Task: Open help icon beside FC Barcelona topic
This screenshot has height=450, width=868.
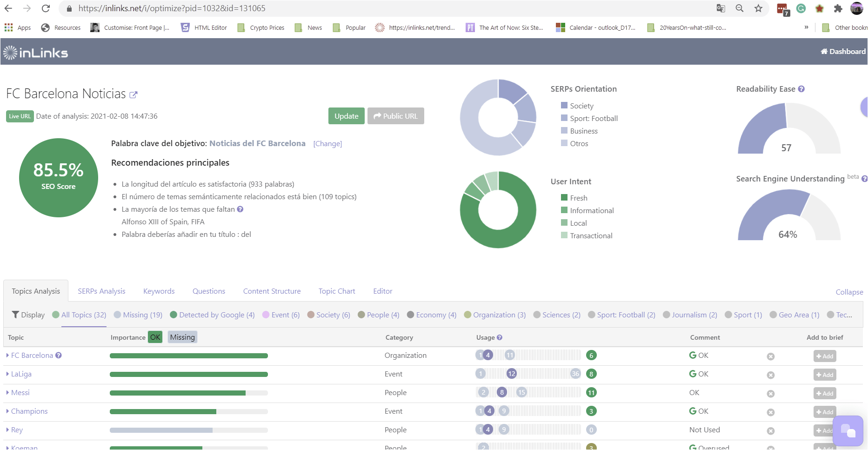Action: point(59,355)
